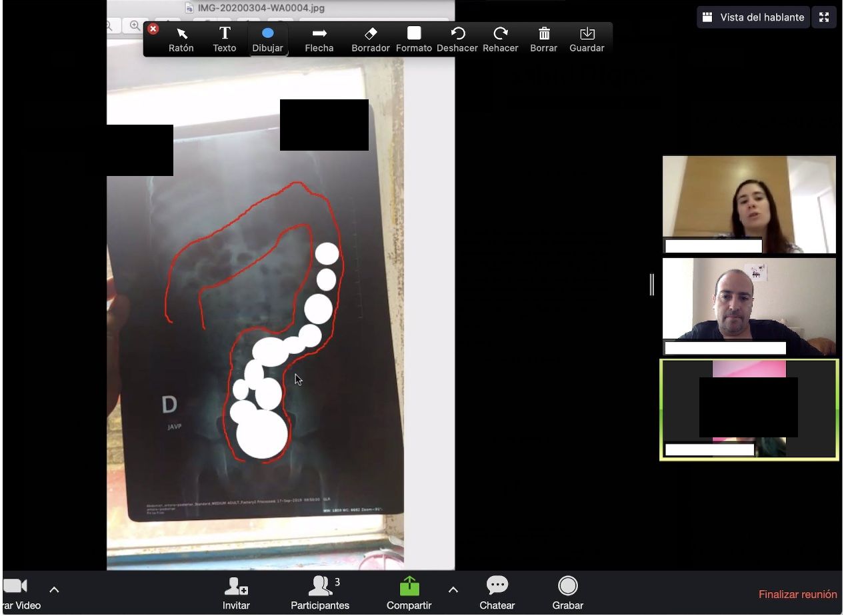Toggle camera with the Video button
This screenshot has width=844, height=616.
pyautogui.click(x=20, y=594)
